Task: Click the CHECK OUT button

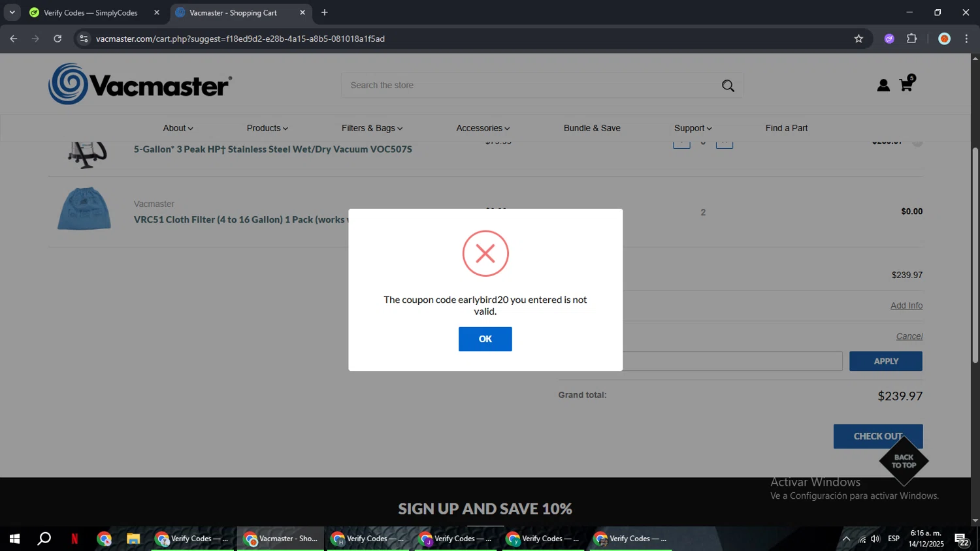Action: (877, 436)
